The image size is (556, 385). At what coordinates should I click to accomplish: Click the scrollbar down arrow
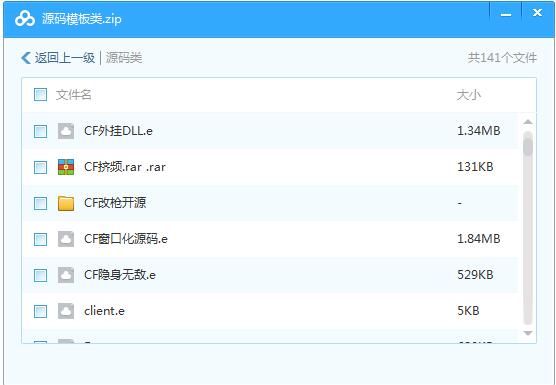pyautogui.click(x=528, y=333)
